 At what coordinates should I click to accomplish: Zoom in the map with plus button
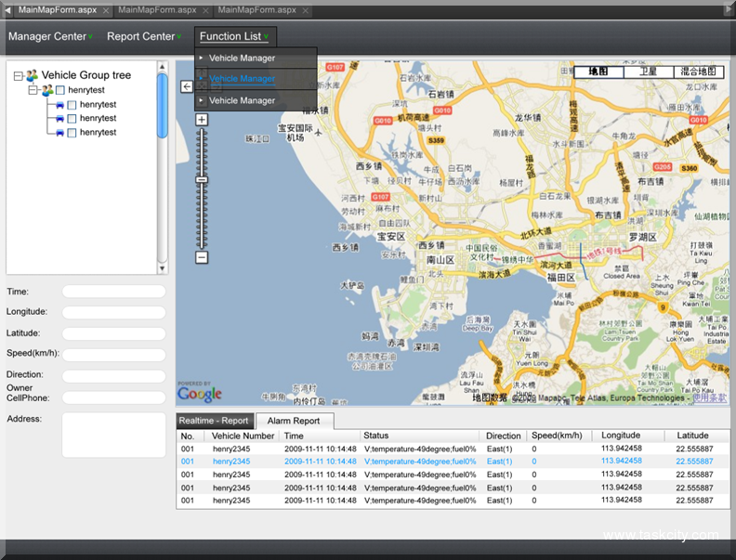[202, 120]
